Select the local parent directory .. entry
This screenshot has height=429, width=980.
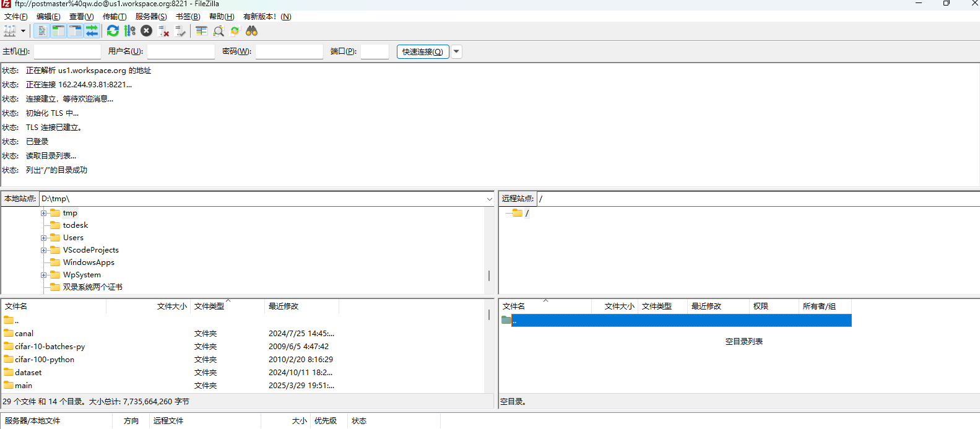coord(11,320)
